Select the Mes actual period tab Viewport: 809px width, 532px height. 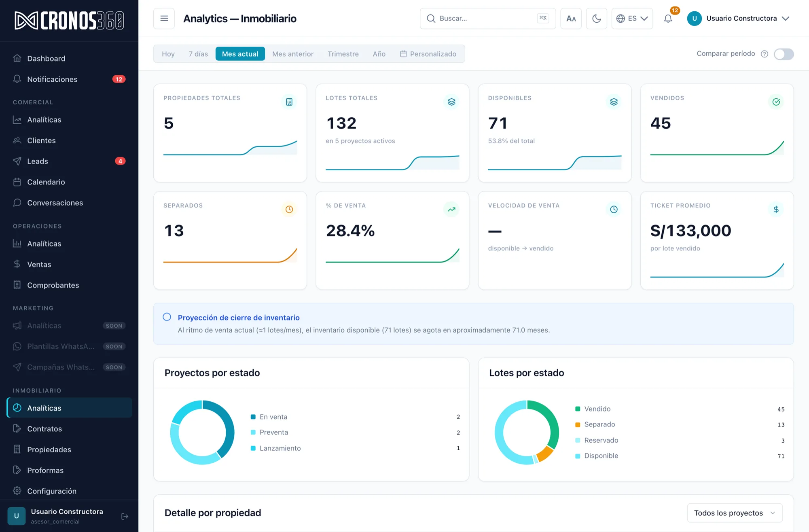tap(240, 54)
